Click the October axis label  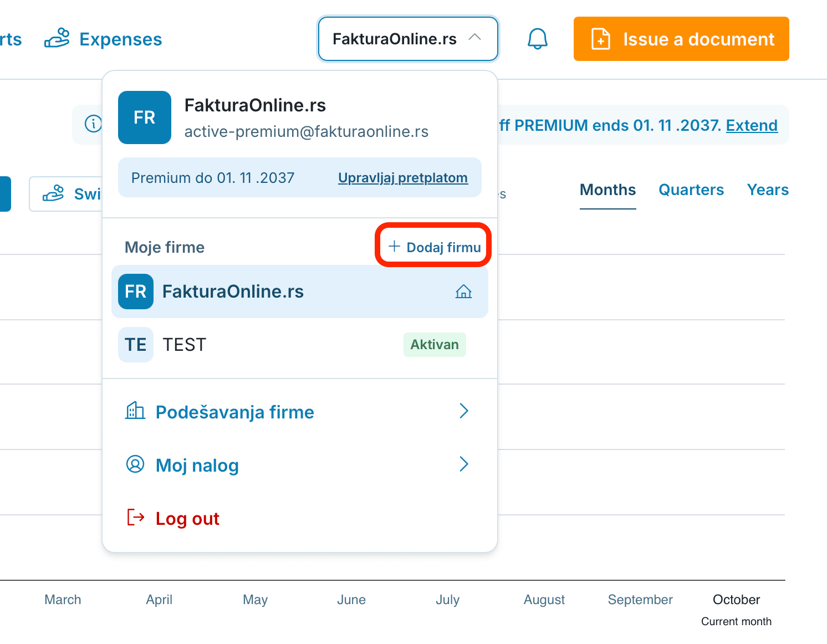736,600
